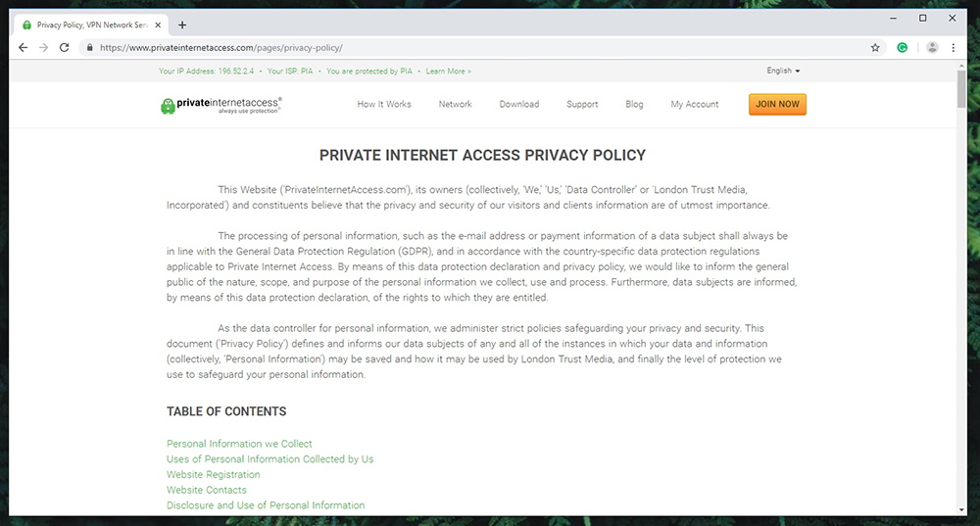980x526 pixels.
Task: Expand the English language dropdown
Action: [x=783, y=71]
